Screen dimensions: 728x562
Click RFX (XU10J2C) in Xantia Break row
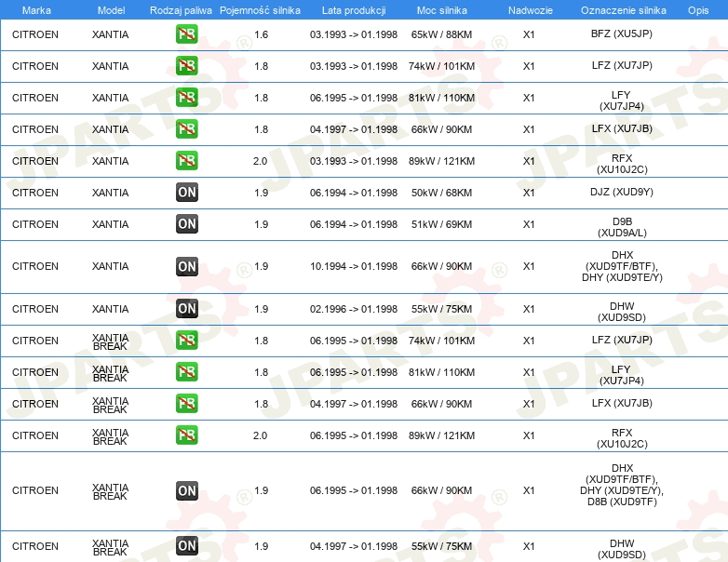pos(622,438)
